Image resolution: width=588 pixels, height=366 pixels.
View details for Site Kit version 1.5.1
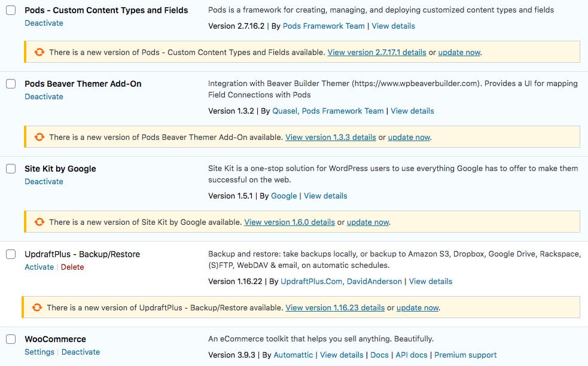pyautogui.click(x=325, y=196)
